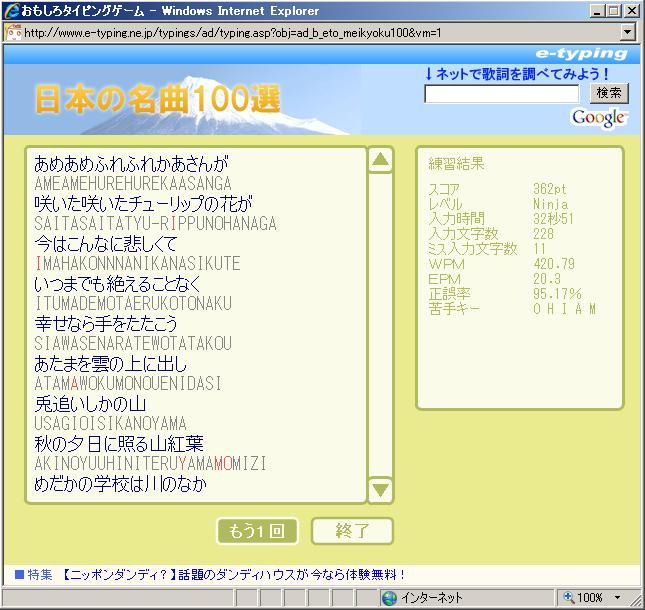The image size is (645, 610).
Task: Click the line 咲いた咲いたチューリップの花が
Action: [143, 203]
